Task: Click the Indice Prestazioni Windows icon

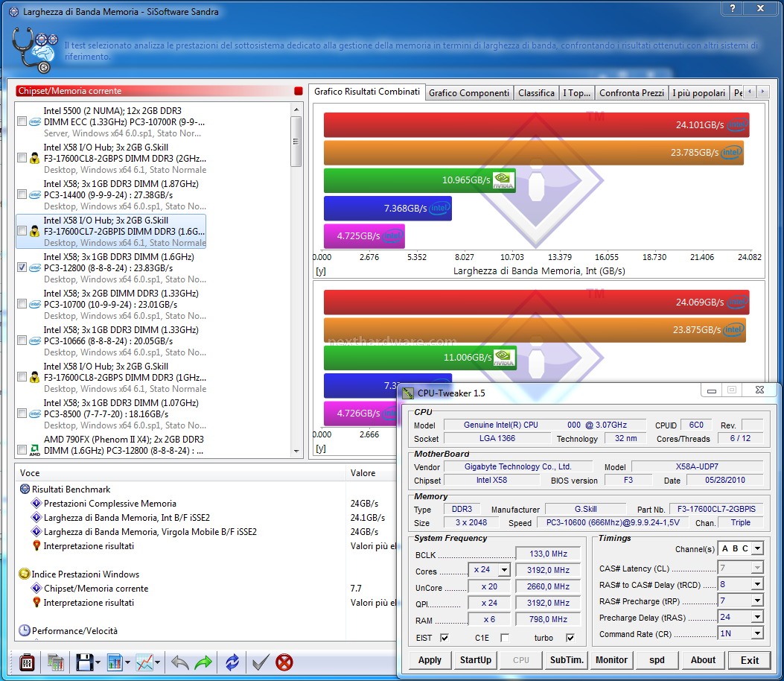Action: [25, 574]
